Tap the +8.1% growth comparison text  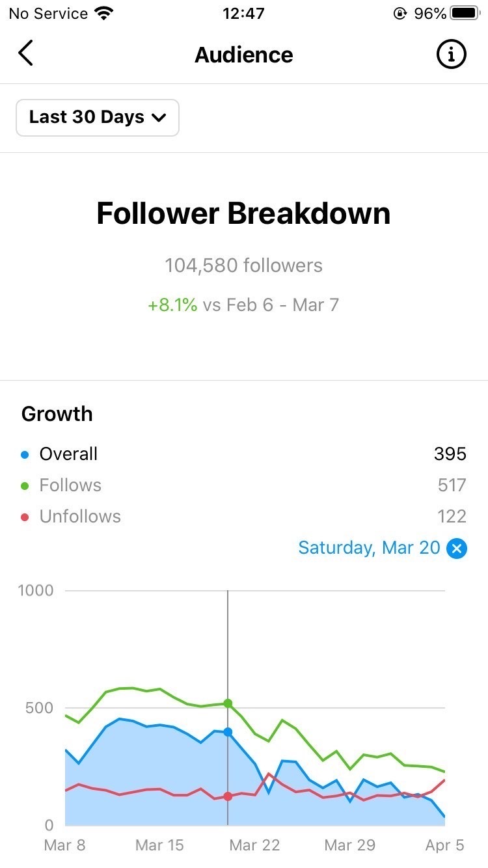click(172, 305)
